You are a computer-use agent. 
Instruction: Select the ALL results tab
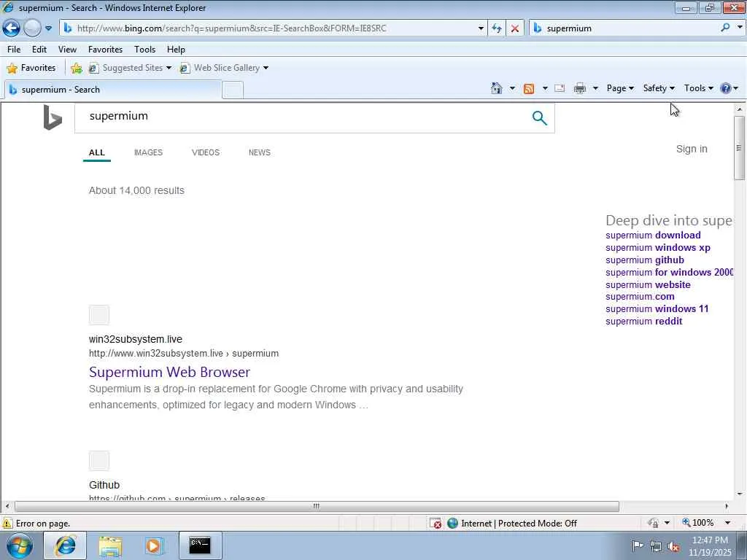coord(97,152)
